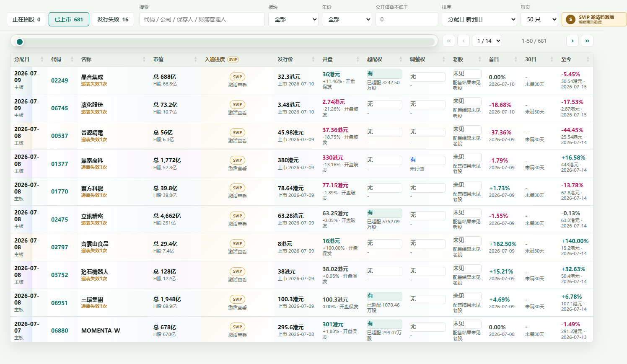This screenshot has width=627, height=364.
Task: Click SVIP badge in 晶合集成 row
Action: click(x=238, y=77)
